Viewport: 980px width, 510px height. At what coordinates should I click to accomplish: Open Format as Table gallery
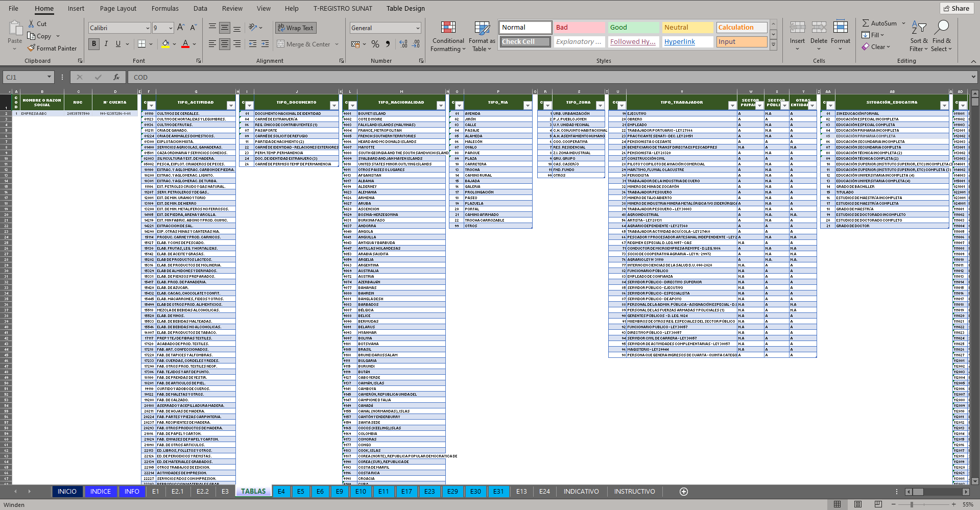click(482, 37)
